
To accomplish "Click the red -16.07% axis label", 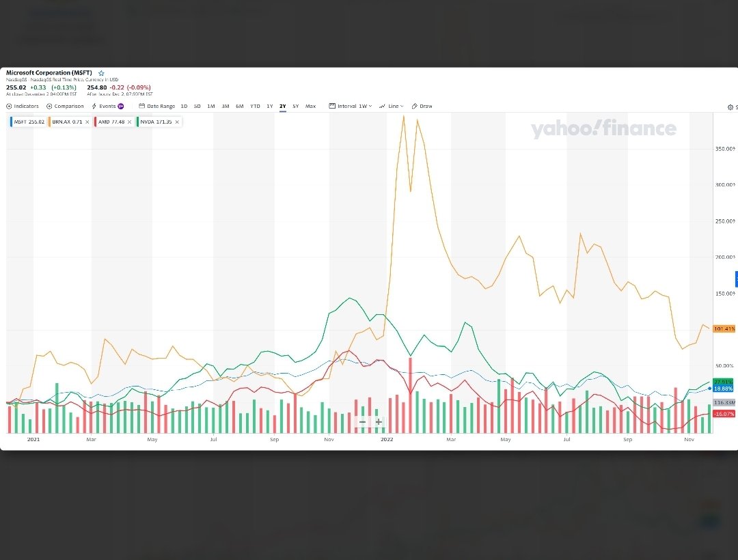I will 724,414.
